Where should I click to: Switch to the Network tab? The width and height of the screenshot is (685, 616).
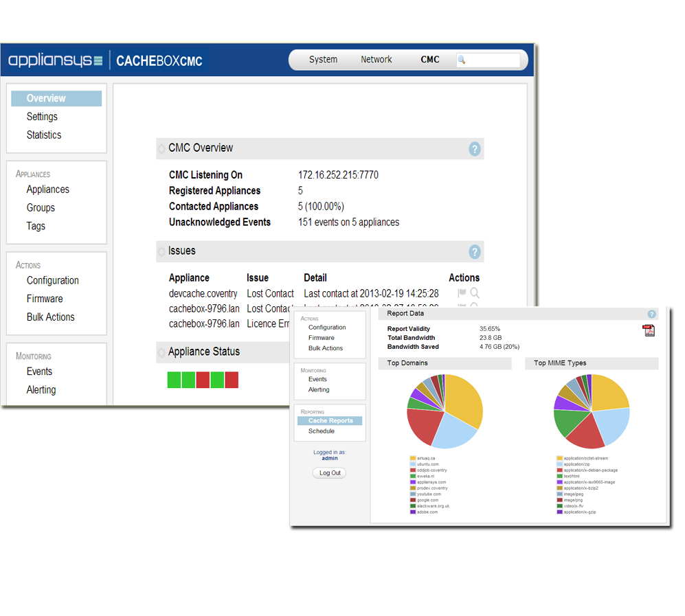(376, 59)
